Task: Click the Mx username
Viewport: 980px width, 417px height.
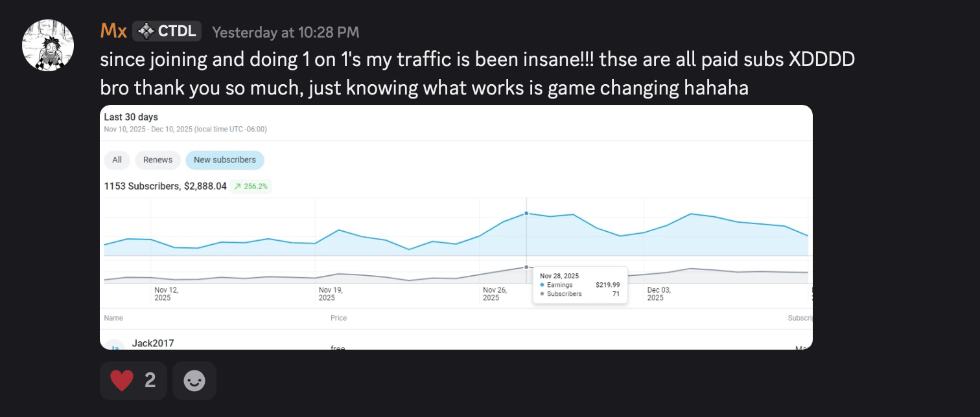Action: click(x=113, y=31)
